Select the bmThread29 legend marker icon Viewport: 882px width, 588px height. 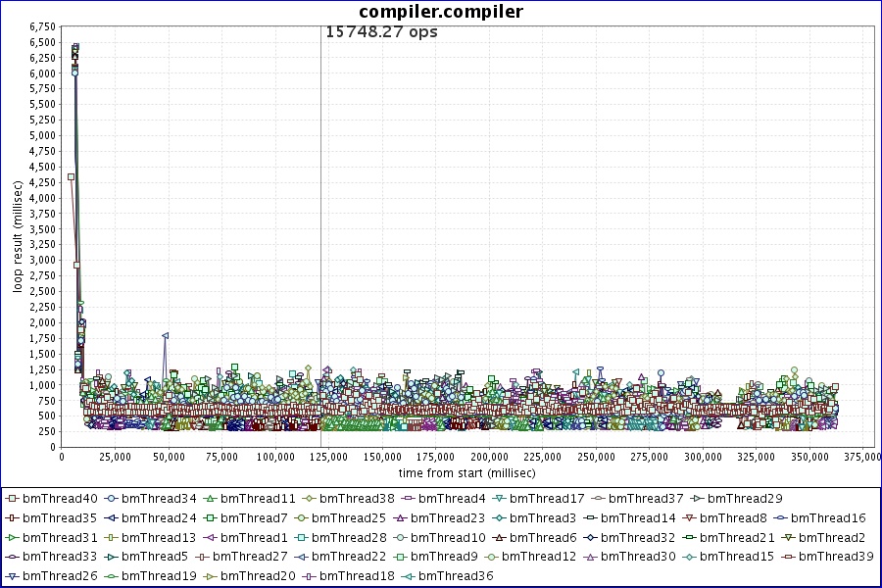[696, 499]
